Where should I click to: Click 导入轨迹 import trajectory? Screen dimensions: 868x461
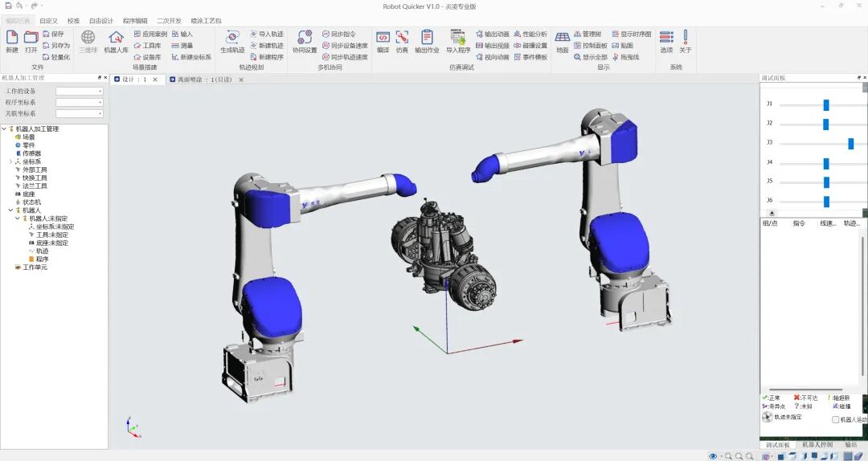266,34
